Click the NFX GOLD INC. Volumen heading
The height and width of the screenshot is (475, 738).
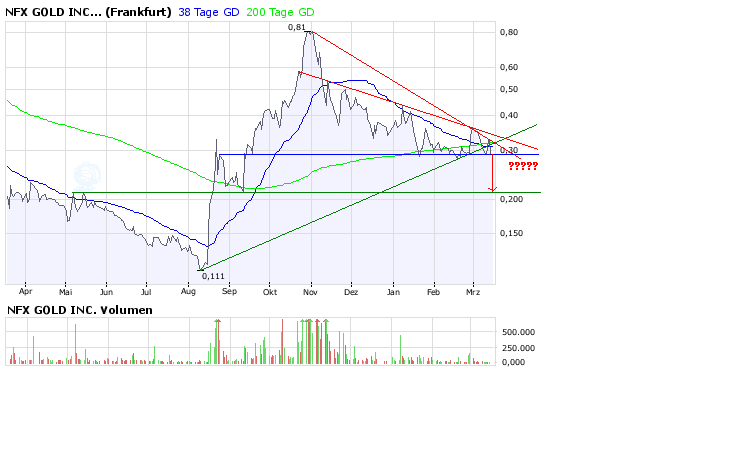click(80, 310)
